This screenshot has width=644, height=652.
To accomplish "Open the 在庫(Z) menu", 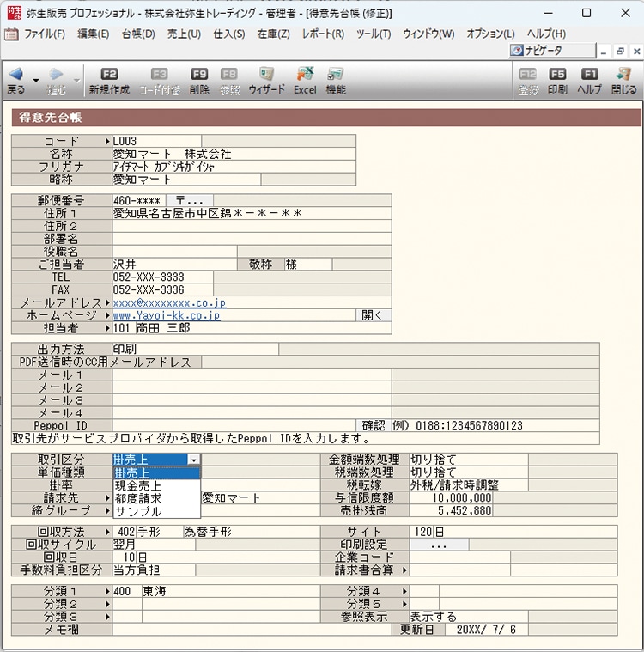I will coord(274,34).
